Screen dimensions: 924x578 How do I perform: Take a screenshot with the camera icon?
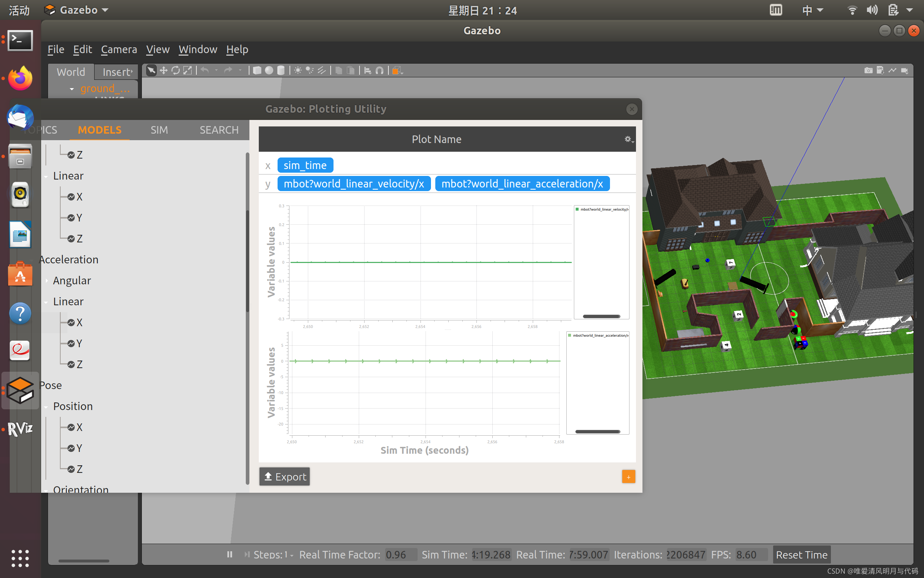868,70
